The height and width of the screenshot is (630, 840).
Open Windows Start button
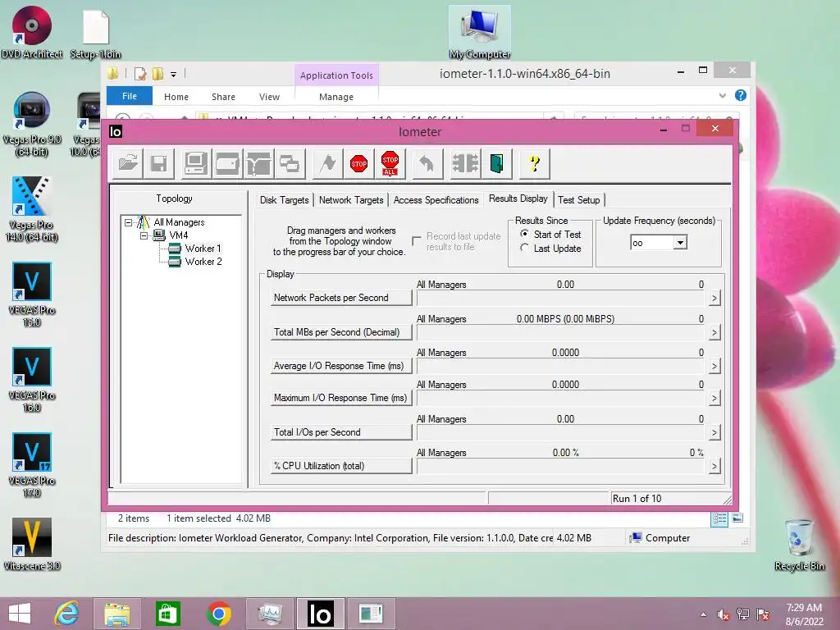(20, 614)
